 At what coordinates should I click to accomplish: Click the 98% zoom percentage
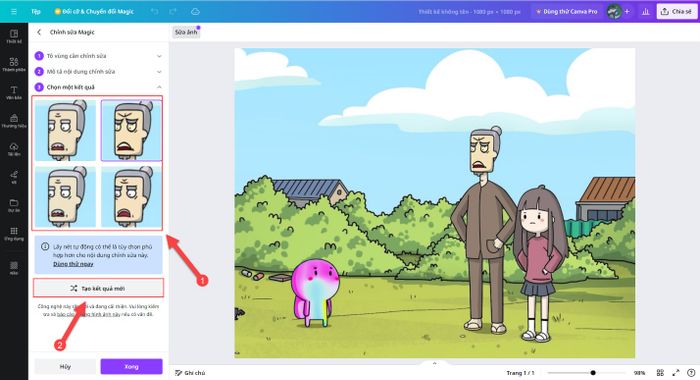(639, 372)
